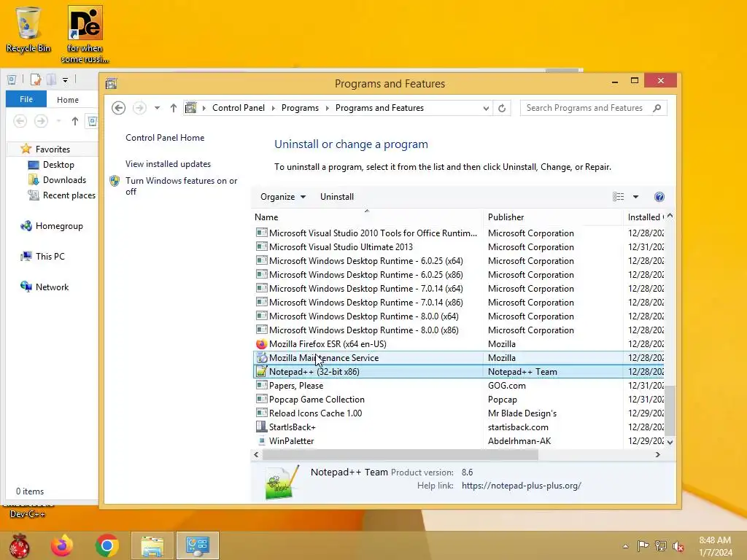Open Downloads in File Explorer navigation pane
This screenshot has width=747, height=560.
pos(64,180)
